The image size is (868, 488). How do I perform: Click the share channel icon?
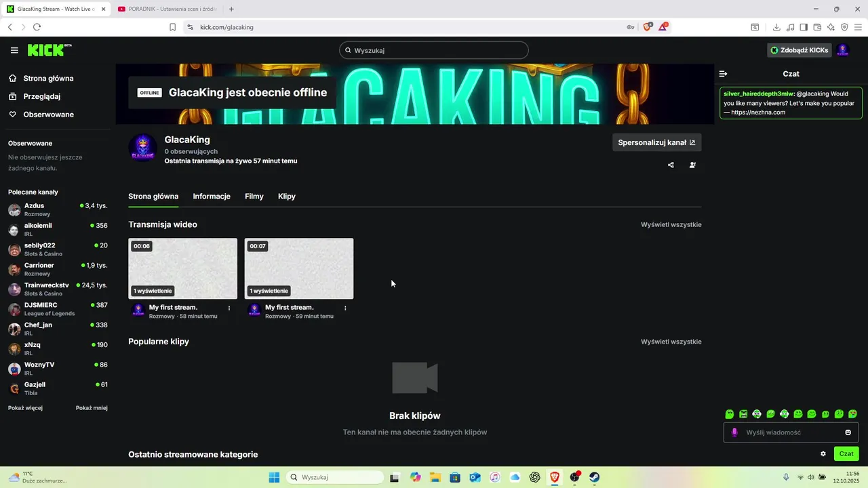tap(671, 165)
